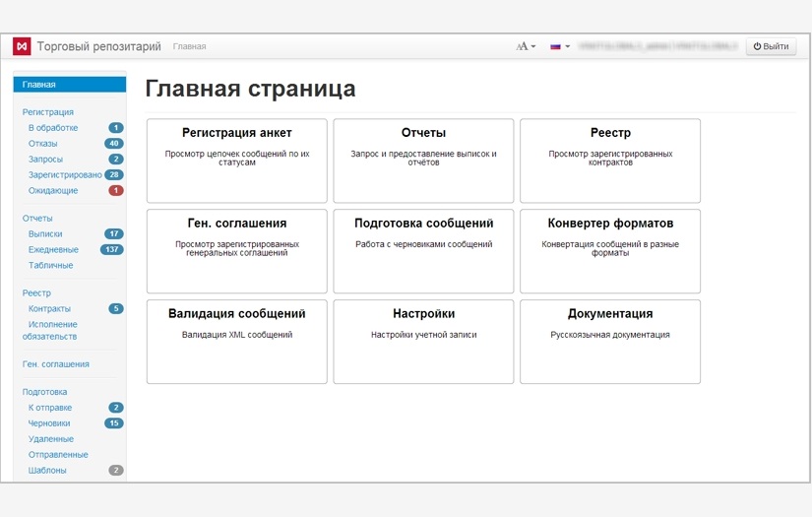Viewport: 812px width, 517px height.
Task: Open the Регистрация анкет tile
Action: [236, 161]
